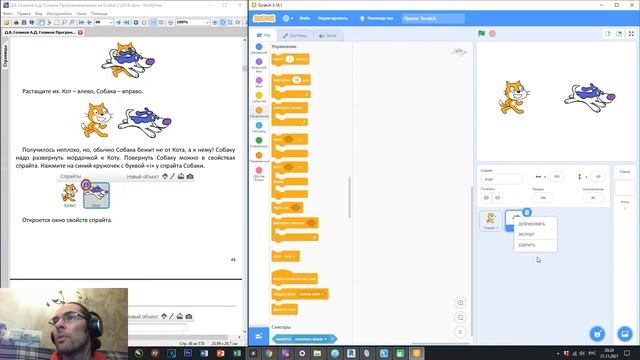The height and width of the screenshot is (360, 640).
Task: Open Руководства tutorials in Scratch
Action: pos(376,18)
